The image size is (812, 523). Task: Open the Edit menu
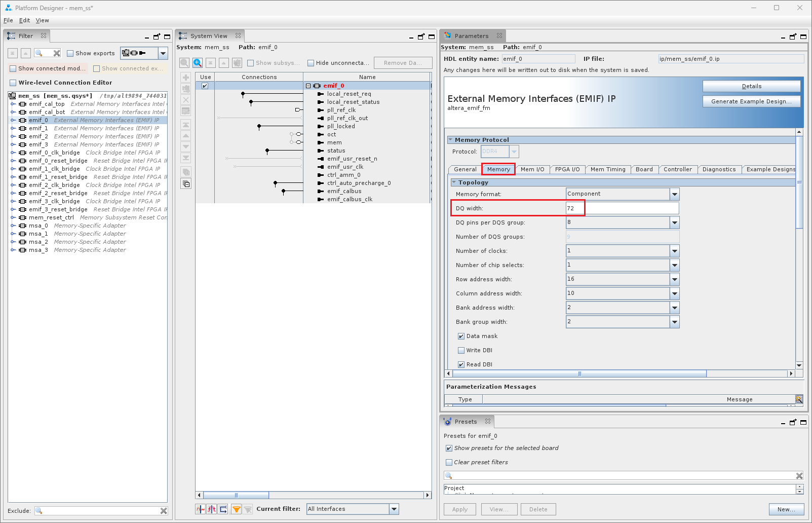pos(24,20)
